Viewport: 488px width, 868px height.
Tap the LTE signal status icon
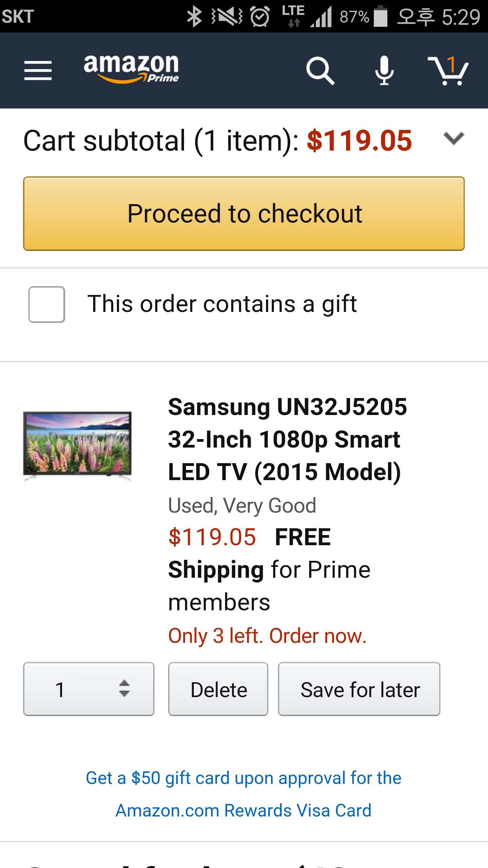tap(293, 16)
